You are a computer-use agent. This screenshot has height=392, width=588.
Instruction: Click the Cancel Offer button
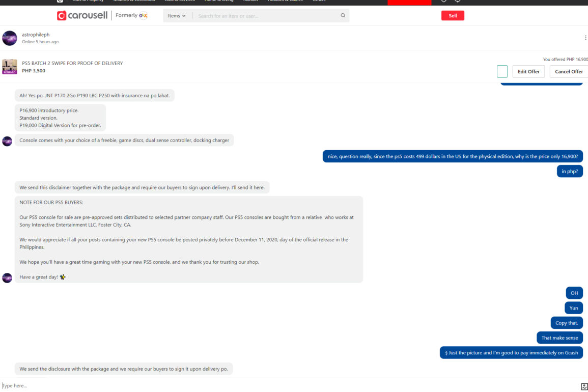coord(569,71)
